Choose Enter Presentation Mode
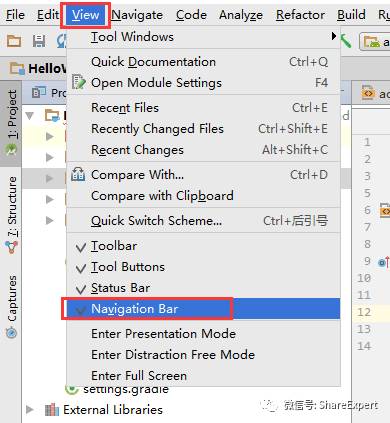Viewport: 390px width, 423px height. [203, 334]
